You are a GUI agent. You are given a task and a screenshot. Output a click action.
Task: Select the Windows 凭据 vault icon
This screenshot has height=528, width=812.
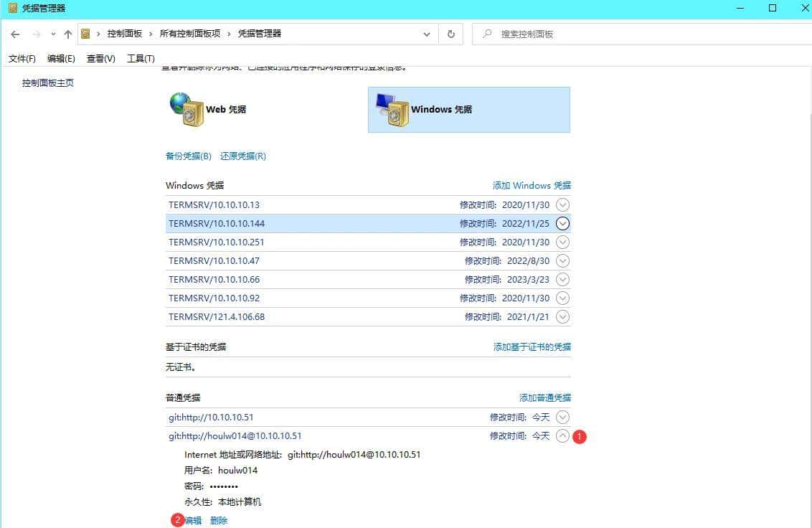pyautogui.click(x=394, y=110)
